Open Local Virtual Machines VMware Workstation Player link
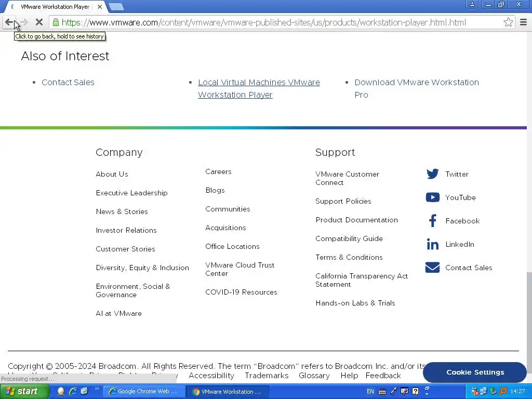532x399 pixels. click(x=259, y=88)
